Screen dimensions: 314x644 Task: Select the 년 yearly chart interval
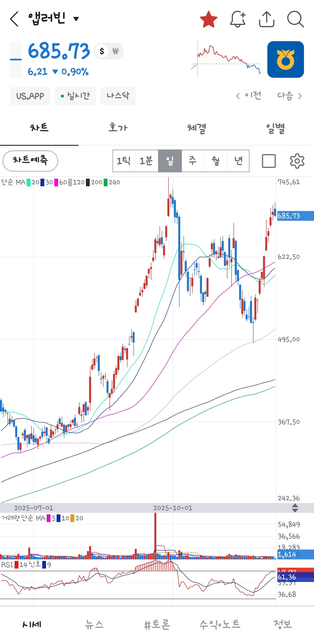click(238, 161)
